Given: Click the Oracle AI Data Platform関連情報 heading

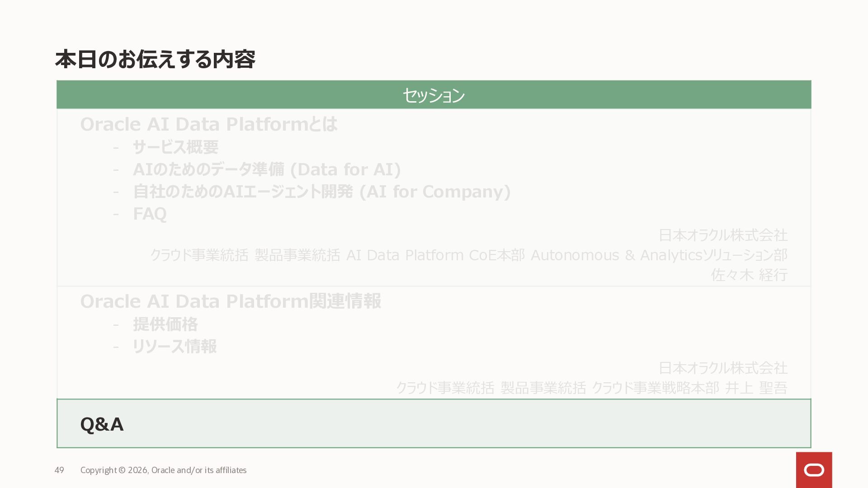Looking at the screenshot, I should (231, 301).
